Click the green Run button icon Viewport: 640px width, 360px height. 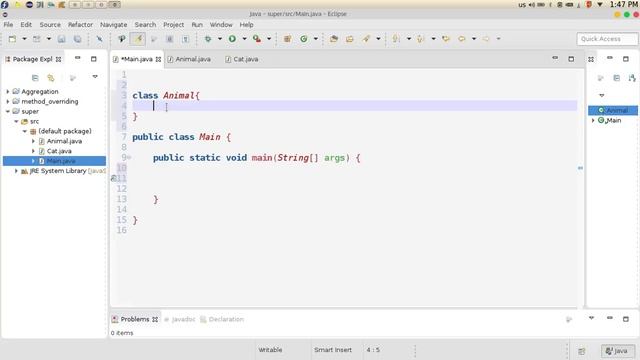[232, 39]
